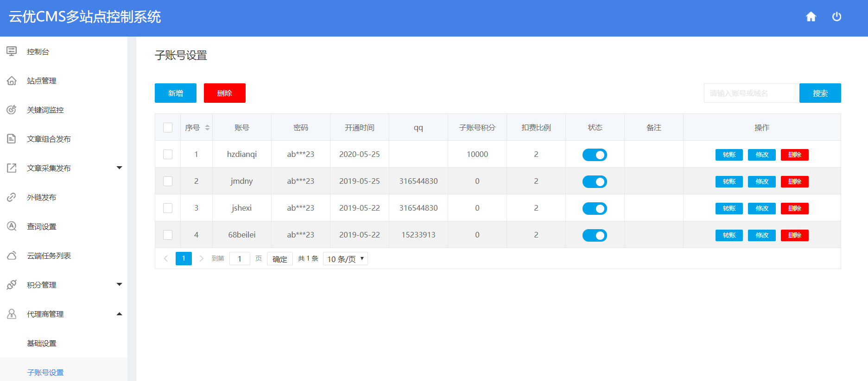Click row 删除 for jmdny
This screenshot has height=381, width=868.
click(795, 181)
